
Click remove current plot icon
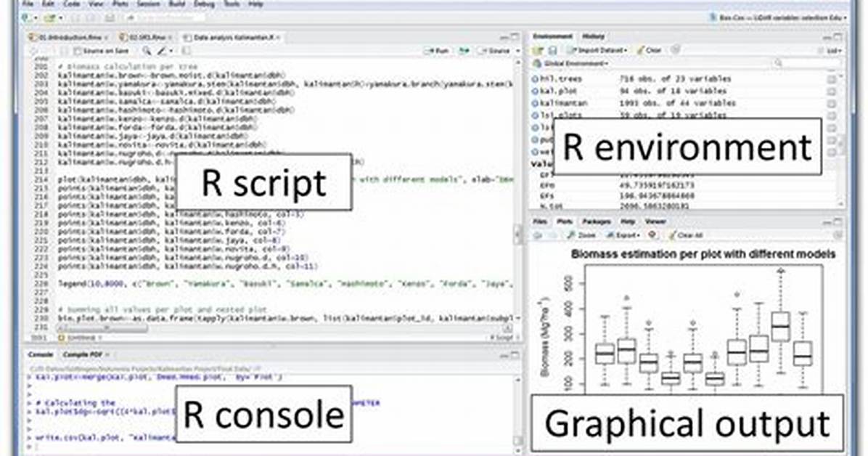(x=652, y=235)
